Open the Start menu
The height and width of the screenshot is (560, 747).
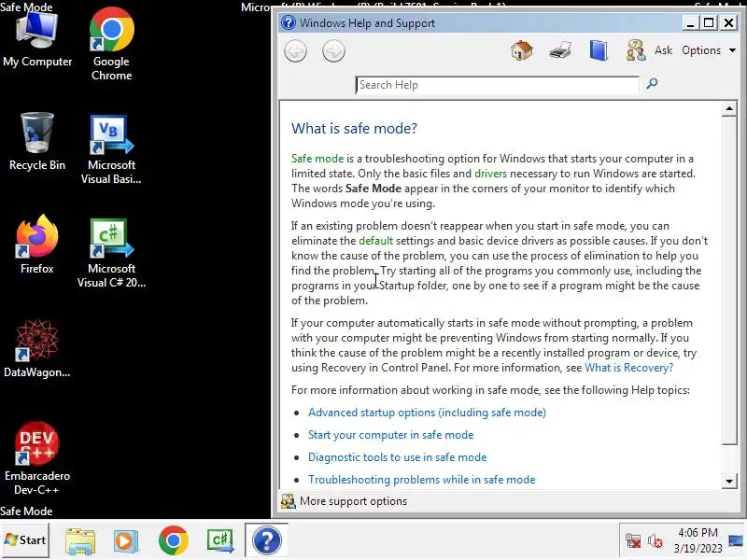click(x=25, y=540)
